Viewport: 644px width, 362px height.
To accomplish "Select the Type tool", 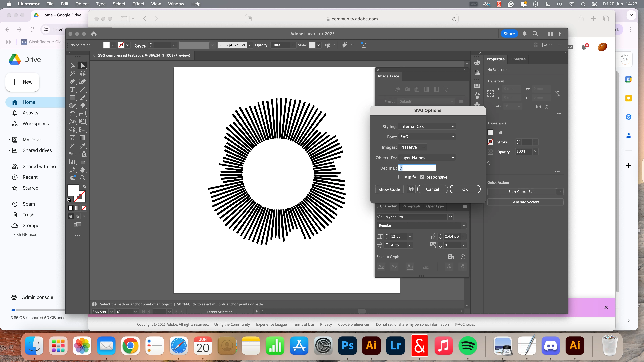I will pyautogui.click(x=72, y=90).
